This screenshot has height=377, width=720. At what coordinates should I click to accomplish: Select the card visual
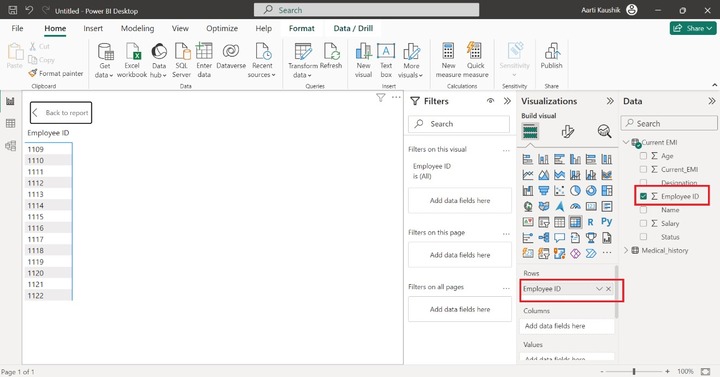[x=591, y=206]
